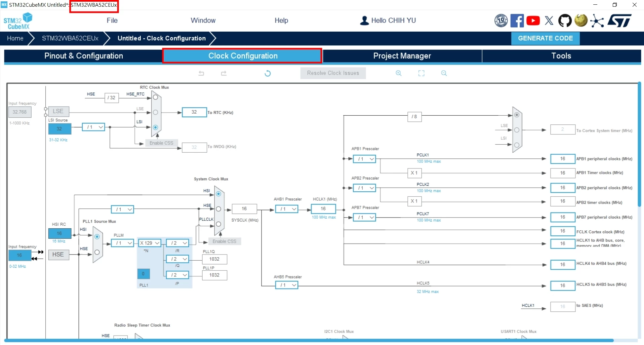Click the undo arrow in clock toolbar
The height and width of the screenshot is (345, 644).
[x=201, y=73]
